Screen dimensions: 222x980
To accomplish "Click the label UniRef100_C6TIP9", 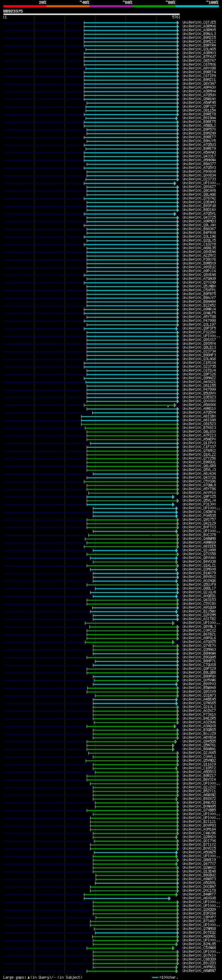I will click(x=199, y=76).
